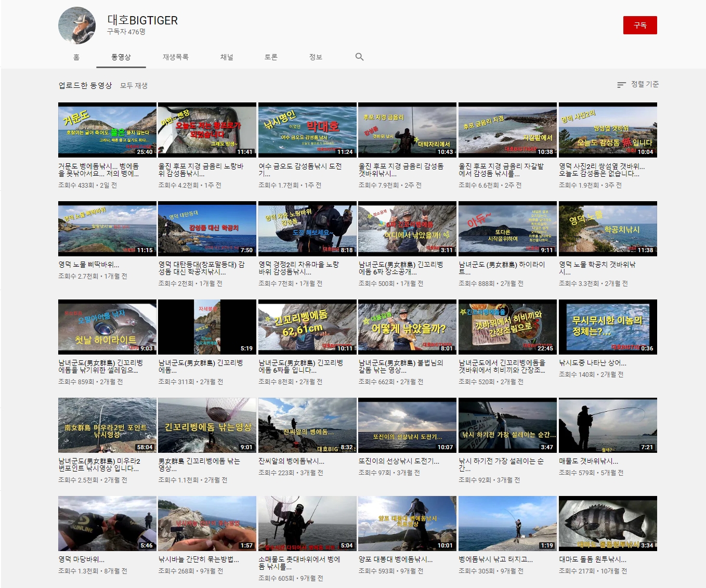The image size is (706, 588).
Task: Click the 대호BIGTIGER channel avatar
Action: coord(77,25)
